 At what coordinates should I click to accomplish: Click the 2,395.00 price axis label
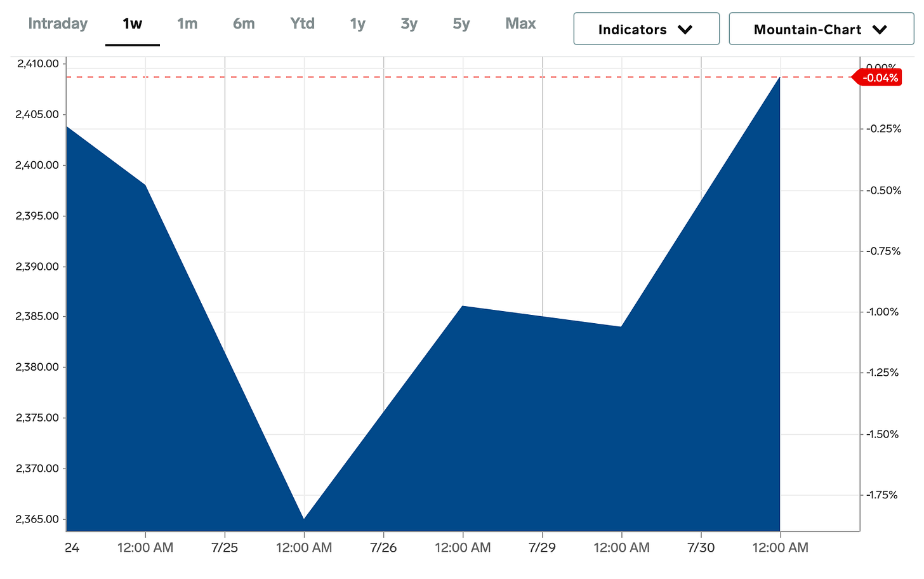tap(37, 216)
